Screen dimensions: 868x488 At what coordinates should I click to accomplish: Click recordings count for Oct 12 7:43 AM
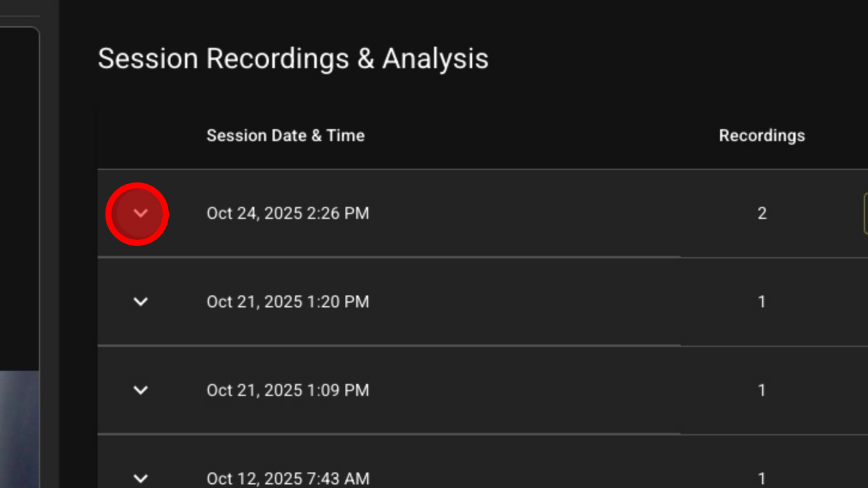[x=761, y=478]
